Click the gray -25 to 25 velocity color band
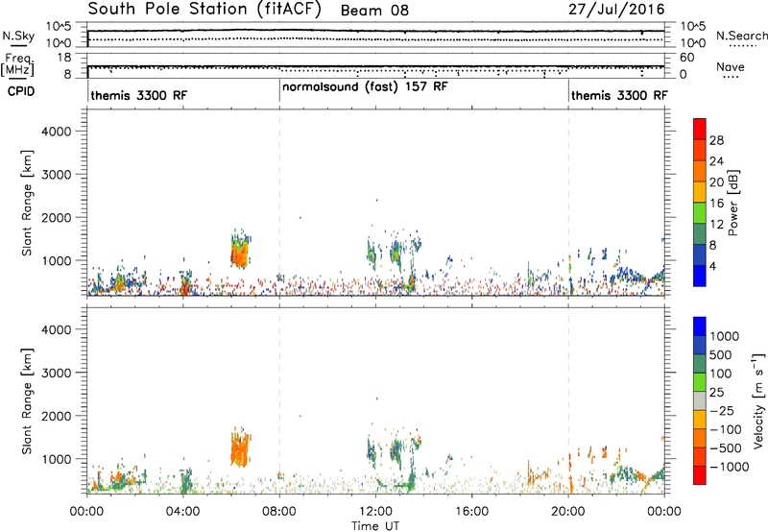The height and width of the screenshot is (532, 768). pos(700,401)
